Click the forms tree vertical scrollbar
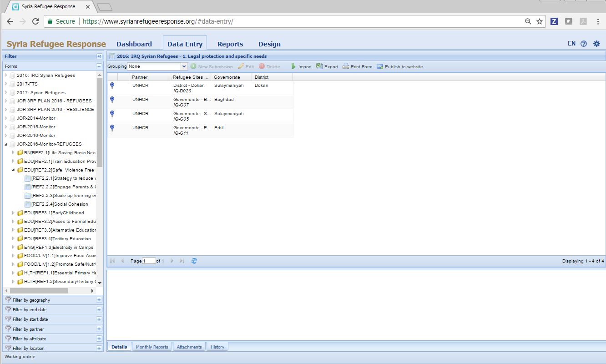 [x=100, y=122]
